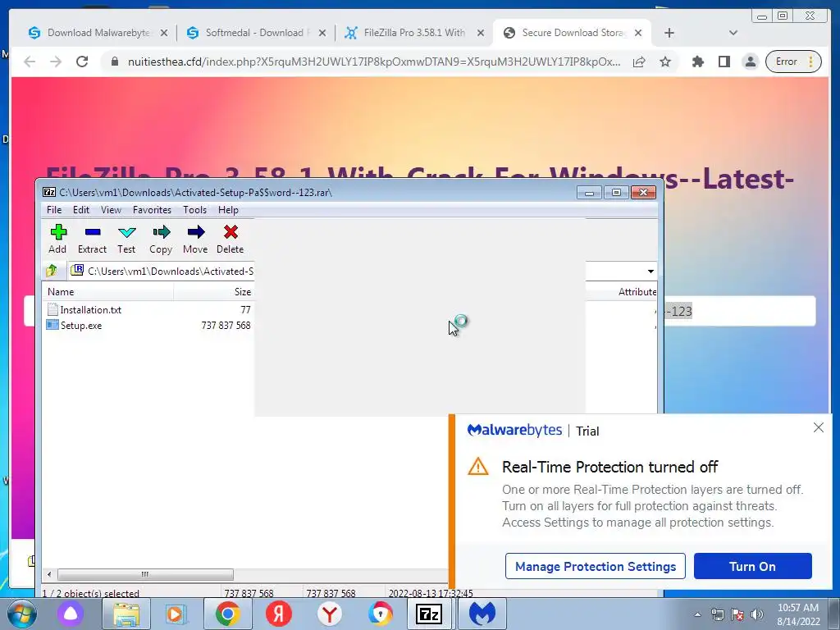
Task: Click the Move toolbar icon
Action: 195,239
